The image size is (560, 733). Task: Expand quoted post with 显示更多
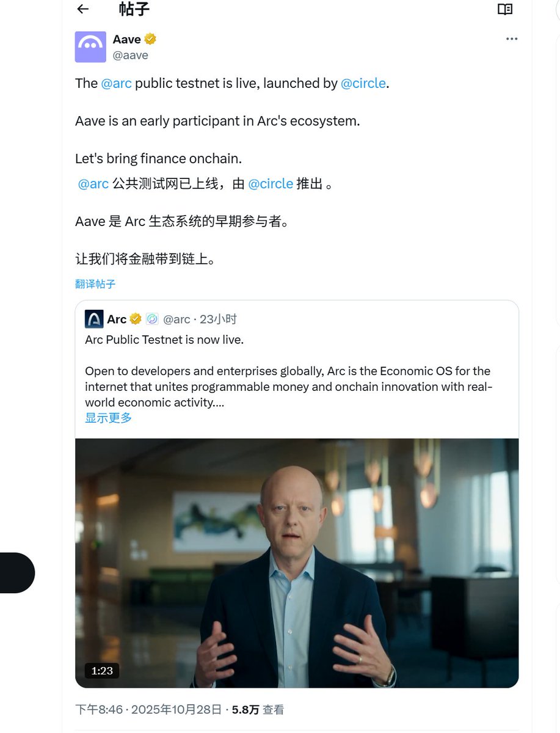point(109,418)
